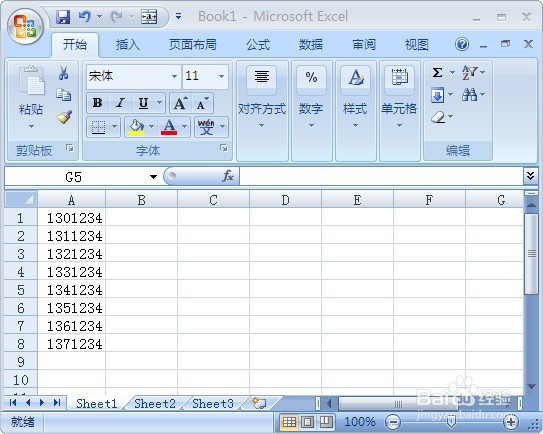Screen dimensions: 543x434
Task: Switch to the 视图 tab
Action: (x=417, y=45)
